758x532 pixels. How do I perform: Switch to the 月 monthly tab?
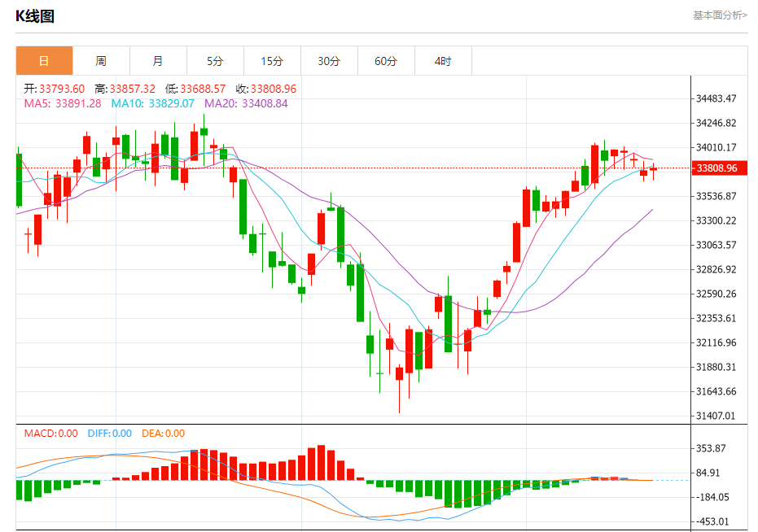tap(158, 61)
